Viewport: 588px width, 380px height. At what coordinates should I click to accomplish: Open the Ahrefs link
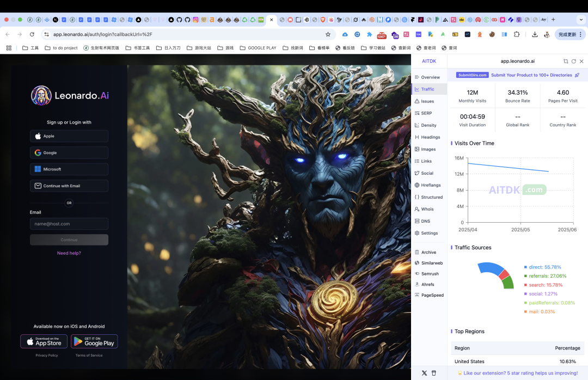point(430,284)
